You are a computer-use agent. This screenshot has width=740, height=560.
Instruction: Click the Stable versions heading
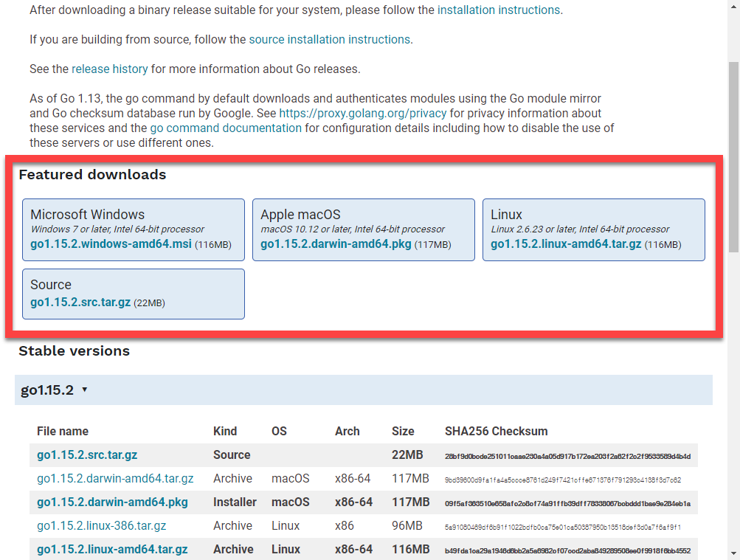coord(74,351)
